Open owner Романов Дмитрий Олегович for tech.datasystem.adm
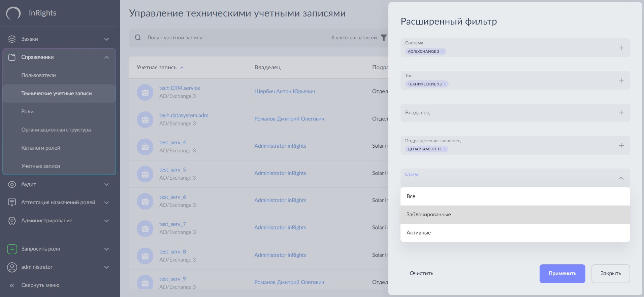644x297 pixels. click(289, 119)
